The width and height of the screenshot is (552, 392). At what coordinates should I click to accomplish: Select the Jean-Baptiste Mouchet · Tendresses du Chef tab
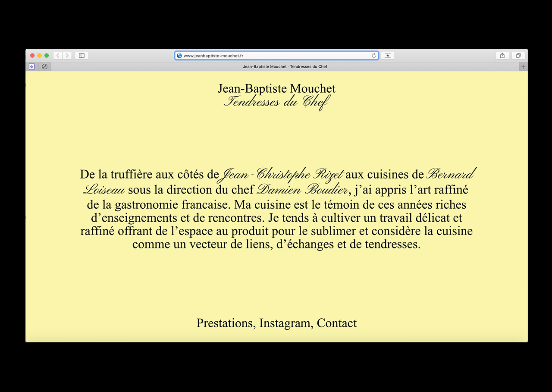(285, 67)
